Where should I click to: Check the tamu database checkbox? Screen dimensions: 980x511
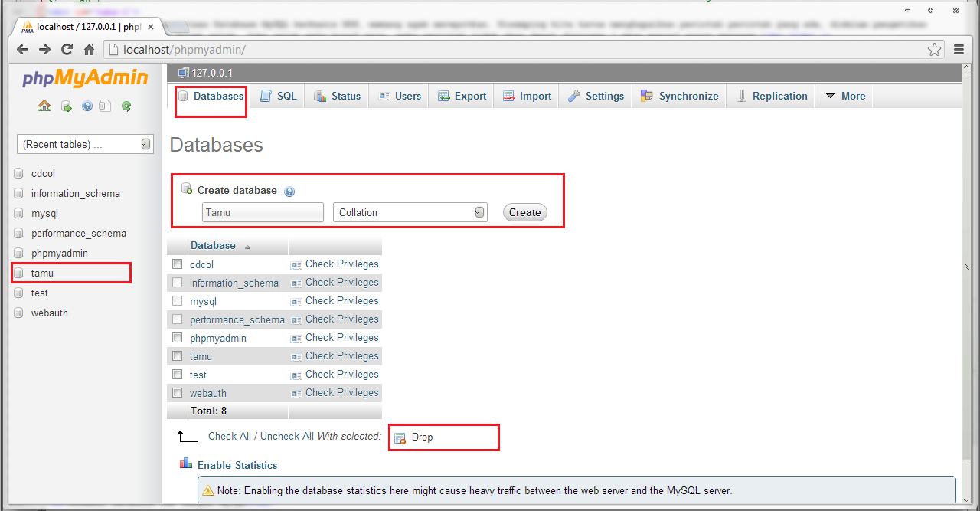tap(178, 356)
